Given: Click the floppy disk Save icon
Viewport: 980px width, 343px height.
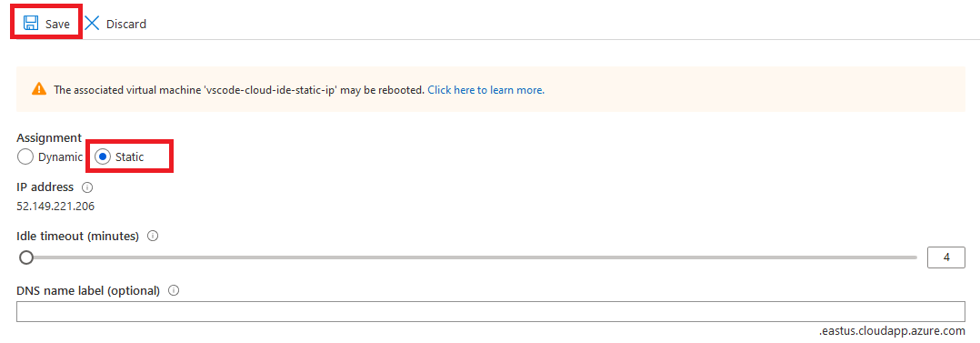Looking at the screenshot, I should (31, 24).
